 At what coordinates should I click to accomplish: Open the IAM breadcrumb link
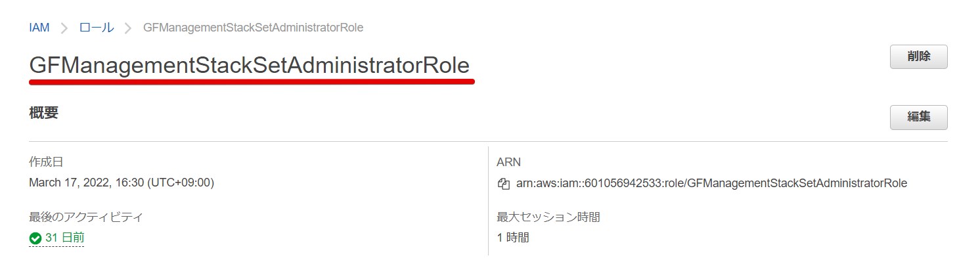[39, 28]
